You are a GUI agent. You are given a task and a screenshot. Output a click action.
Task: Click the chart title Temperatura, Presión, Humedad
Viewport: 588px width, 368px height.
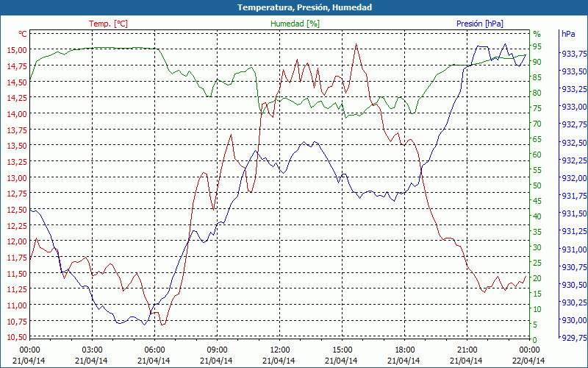pyautogui.click(x=304, y=7)
